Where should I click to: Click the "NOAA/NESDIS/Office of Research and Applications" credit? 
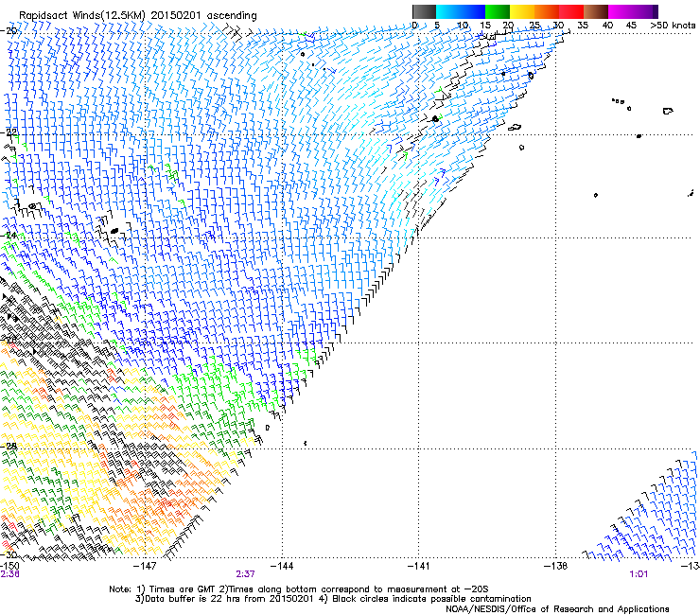pos(557,608)
